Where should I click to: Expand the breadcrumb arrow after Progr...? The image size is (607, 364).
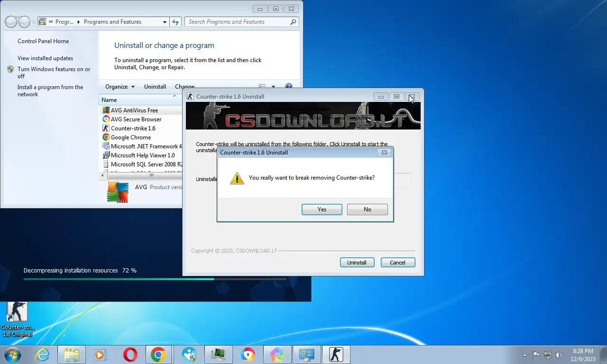coord(79,22)
